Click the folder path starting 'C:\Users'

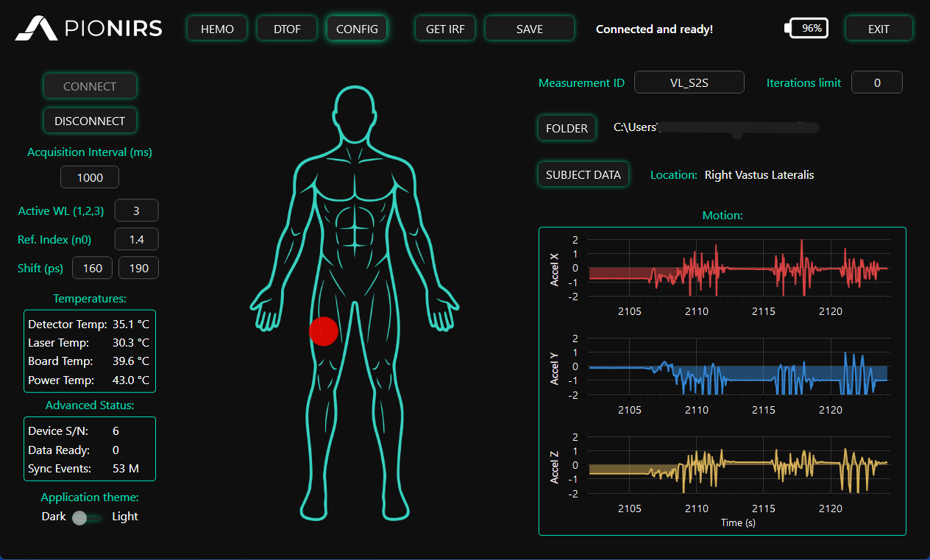pyautogui.click(x=716, y=127)
